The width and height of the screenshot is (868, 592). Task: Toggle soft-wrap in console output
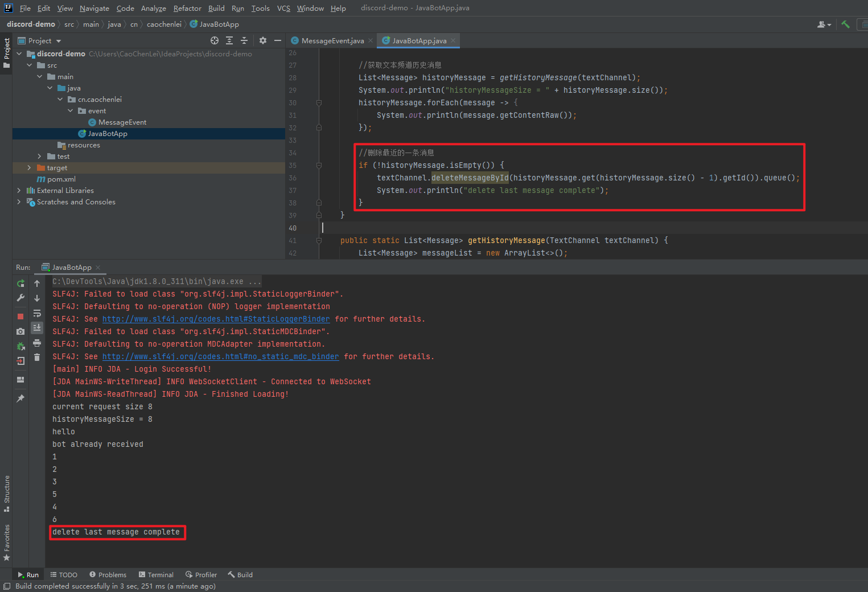coord(37,313)
